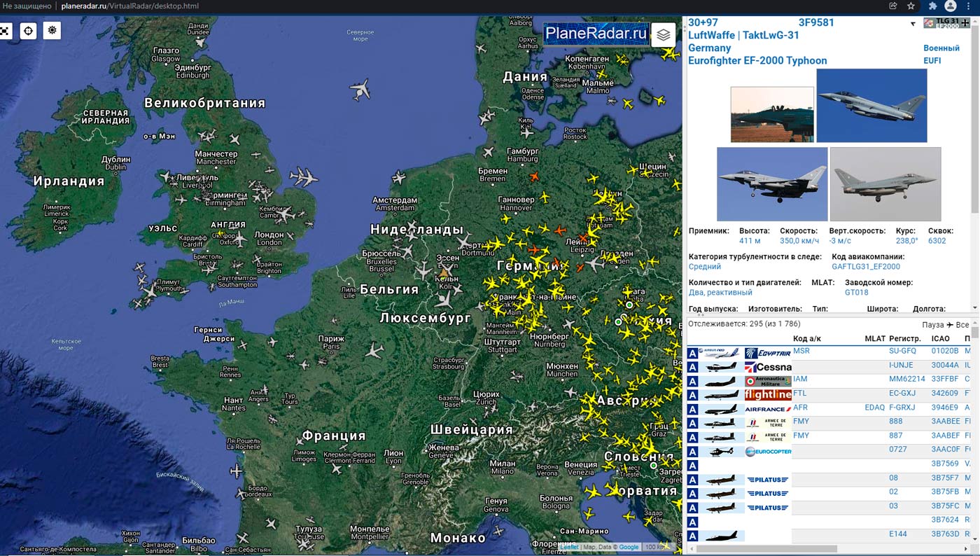
Task: Click the PlaneRadar.ru logo banner
Action: (596, 33)
